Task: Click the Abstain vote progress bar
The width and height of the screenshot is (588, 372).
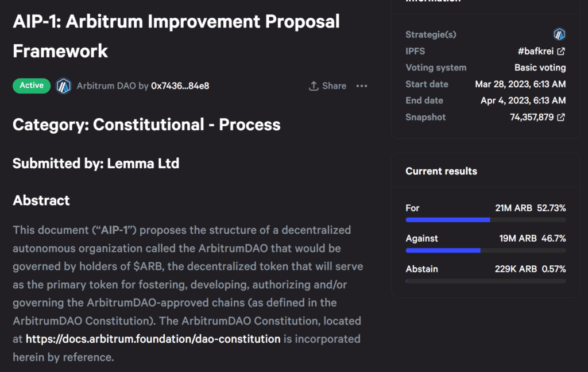Action: [x=485, y=281]
